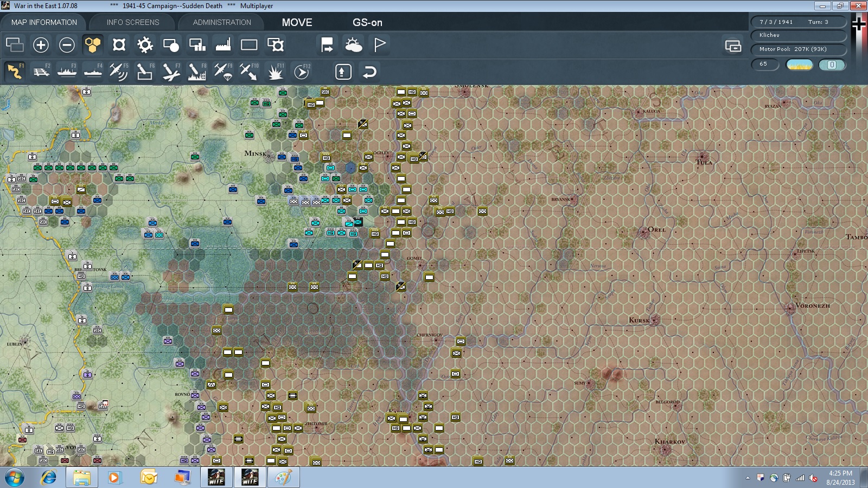Click the Kharkov city label
The height and width of the screenshot is (488, 868).
(669, 441)
